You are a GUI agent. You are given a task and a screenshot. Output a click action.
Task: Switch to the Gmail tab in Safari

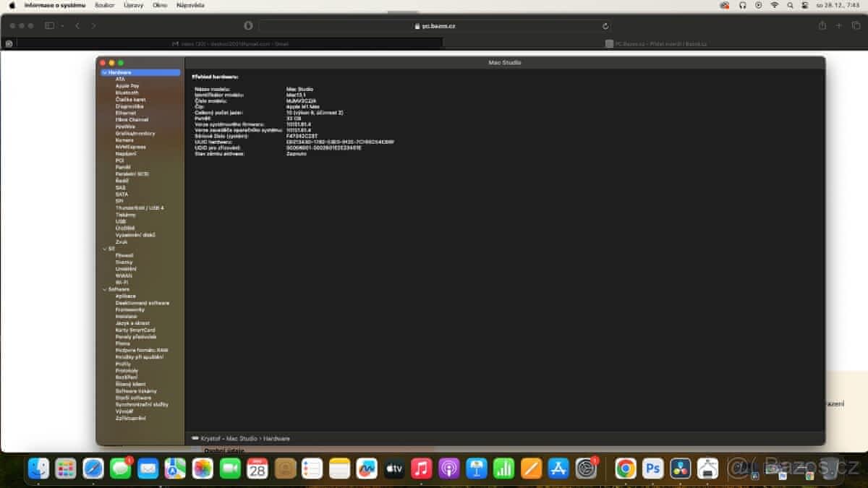(x=230, y=43)
